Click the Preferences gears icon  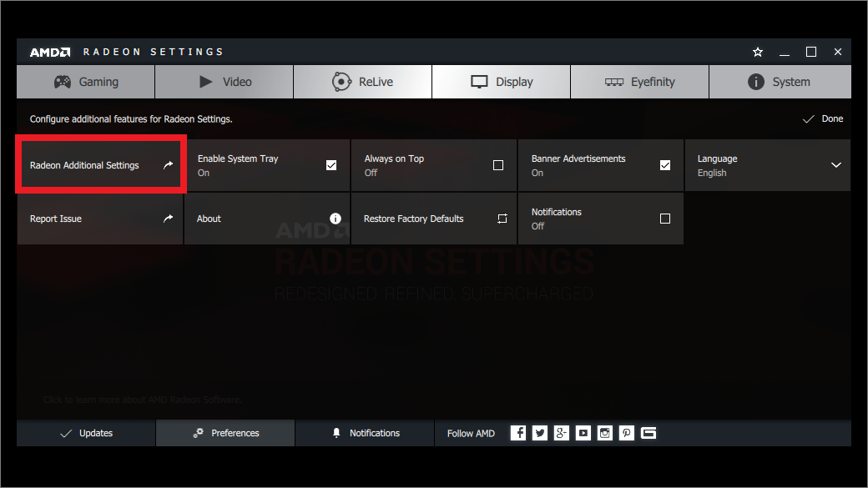click(198, 433)
